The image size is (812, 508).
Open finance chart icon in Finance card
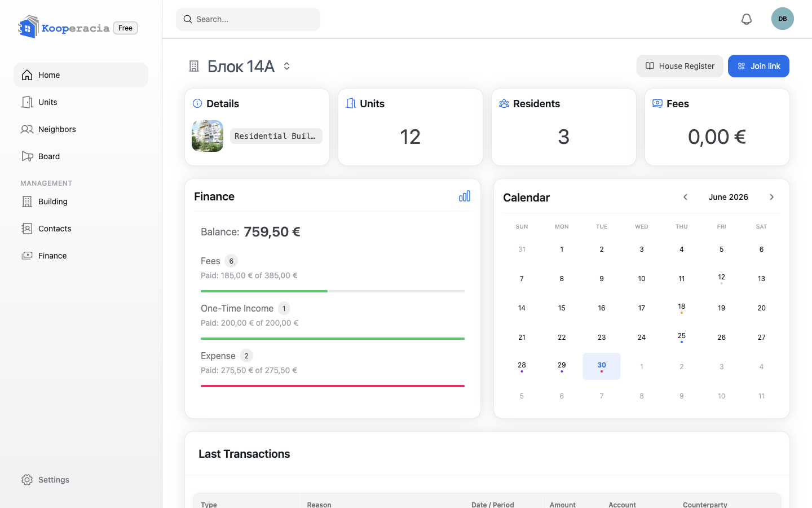465,196
